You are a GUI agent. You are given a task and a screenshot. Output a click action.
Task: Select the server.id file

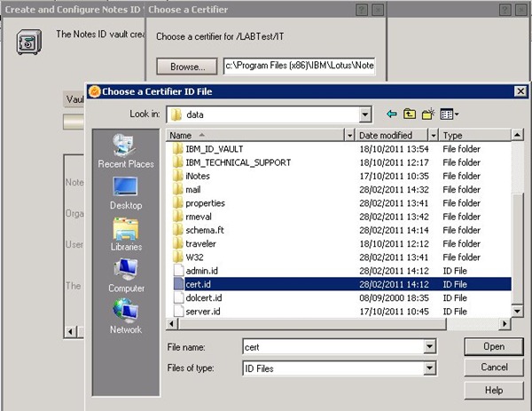202,312
